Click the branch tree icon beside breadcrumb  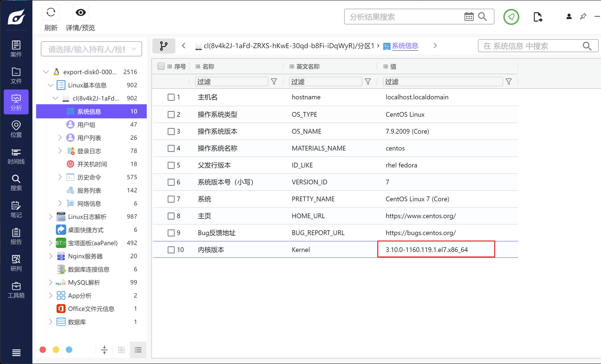[x=164, y=46]
